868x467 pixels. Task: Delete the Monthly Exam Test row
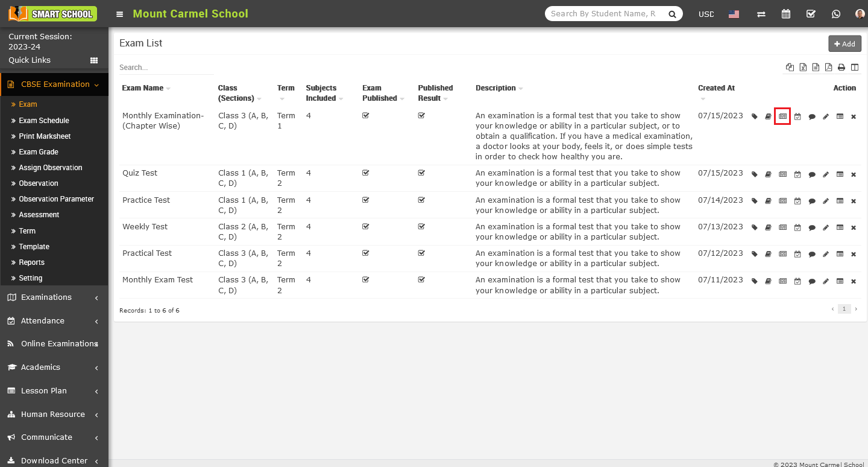click(x=853, y=281)
